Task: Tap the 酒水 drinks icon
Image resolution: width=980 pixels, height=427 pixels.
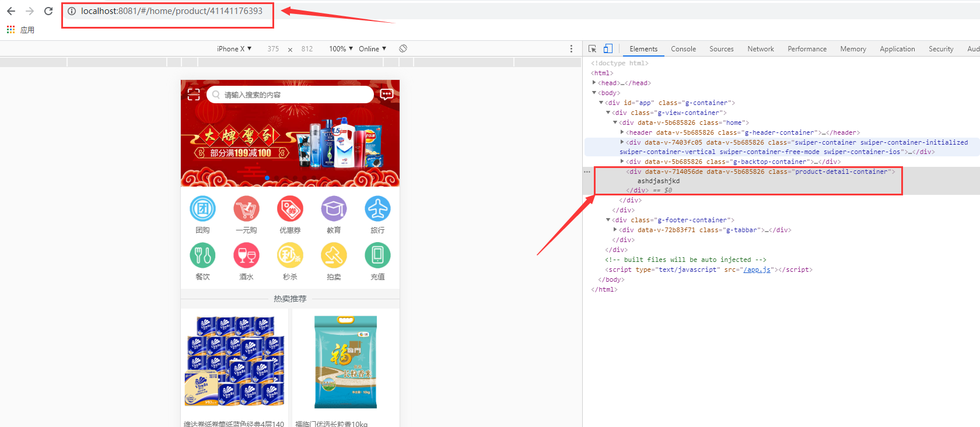Action: 246,255
